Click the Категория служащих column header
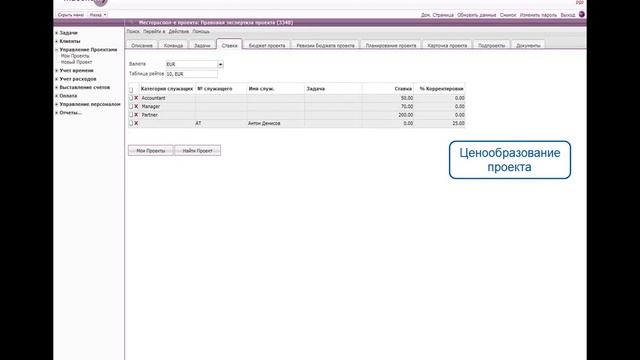This screenshot has width=640, height=360. click(167, 89)
